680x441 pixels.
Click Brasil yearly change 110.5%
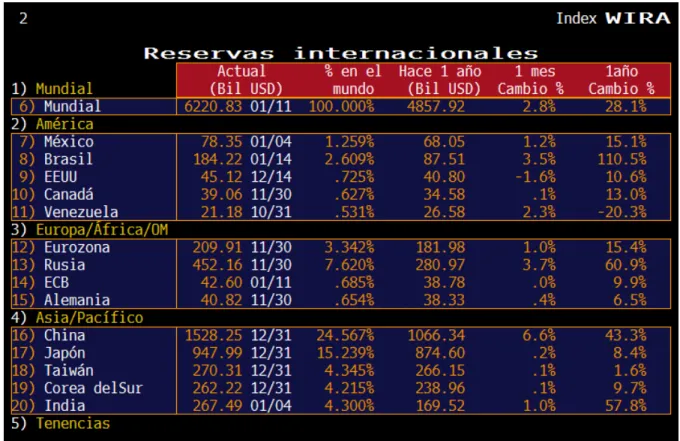[x=622, y=159]
